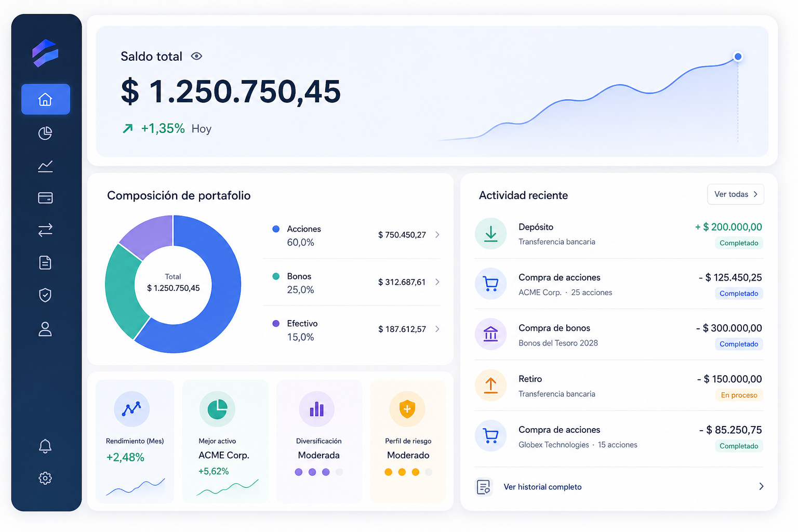Image resolution: width=798 pixels, height=532 pixels.
Task: Click the "- $ 85.250,75" amount
Action: click(x=730, y=430)
